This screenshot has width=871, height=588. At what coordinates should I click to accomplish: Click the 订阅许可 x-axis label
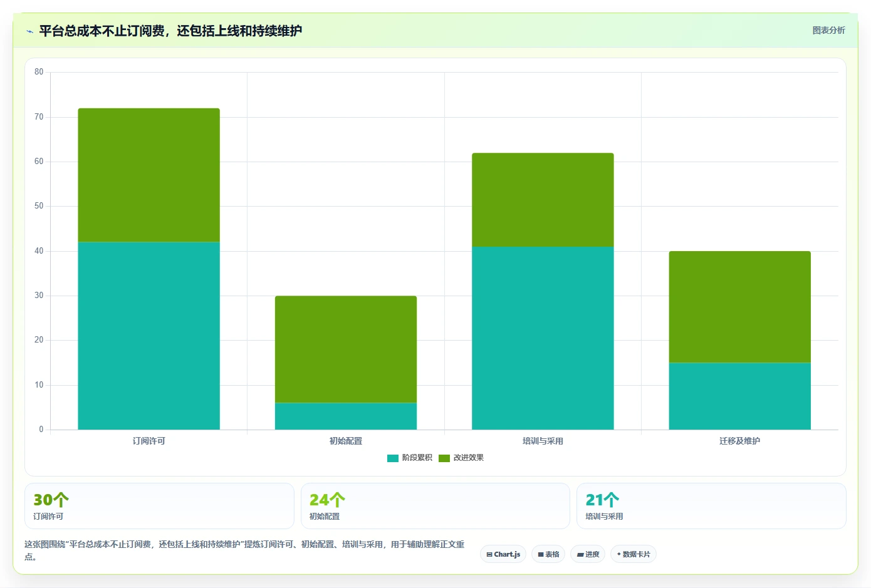click(x=149, y=441)
